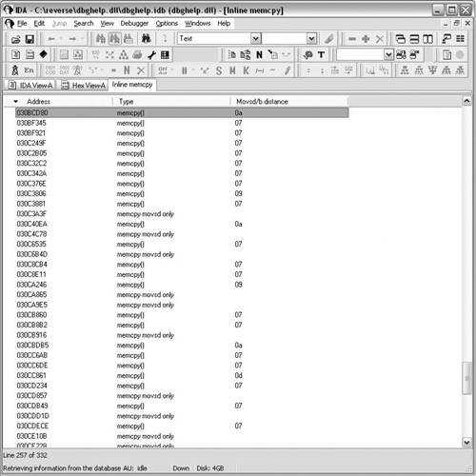Click the Open file folder icon
This screenshot has height=476, width=476.
[x=16, y=39]
